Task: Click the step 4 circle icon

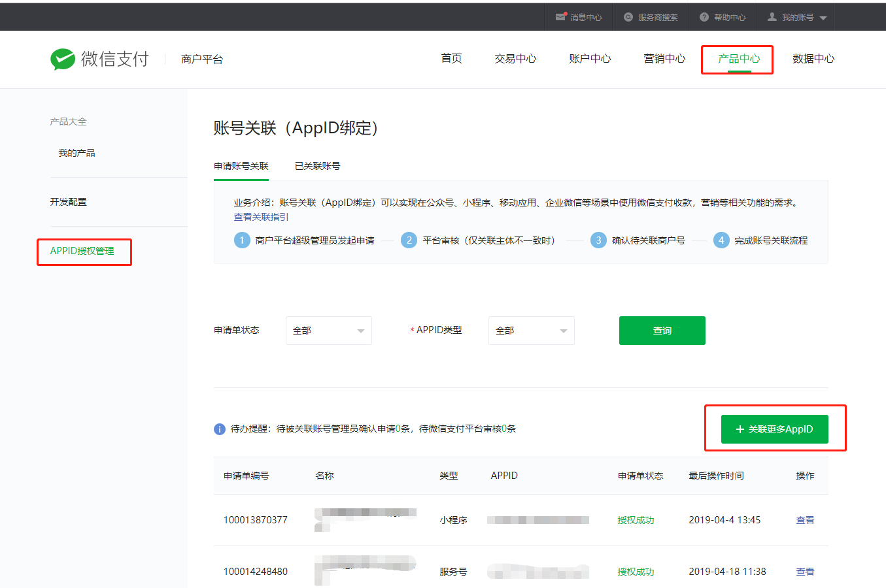Action: coord(721,240)
